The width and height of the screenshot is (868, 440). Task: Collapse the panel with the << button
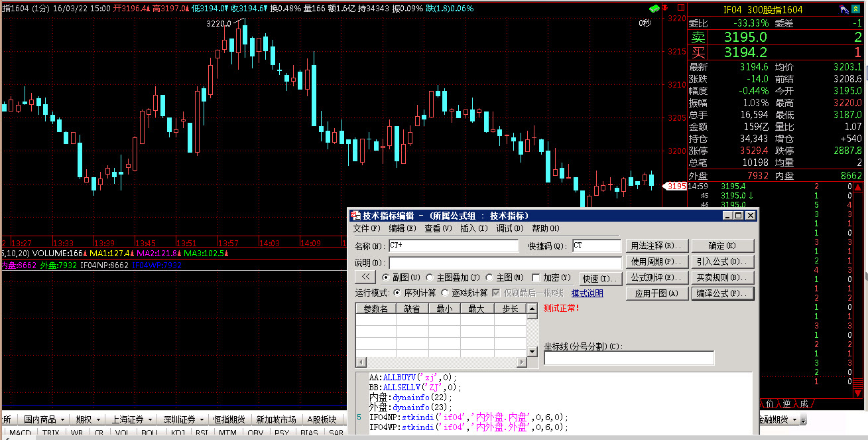coord(365,277)
